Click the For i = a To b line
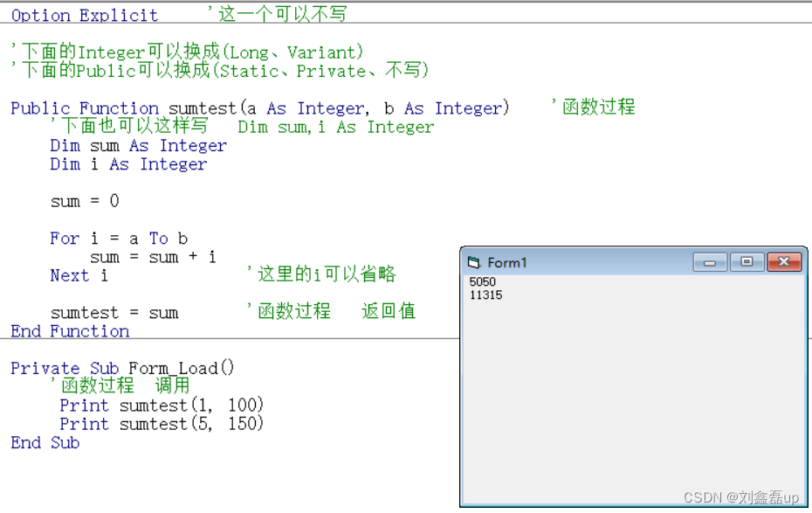Viewport: 812px width, 513px height. [x=119, y=239]
